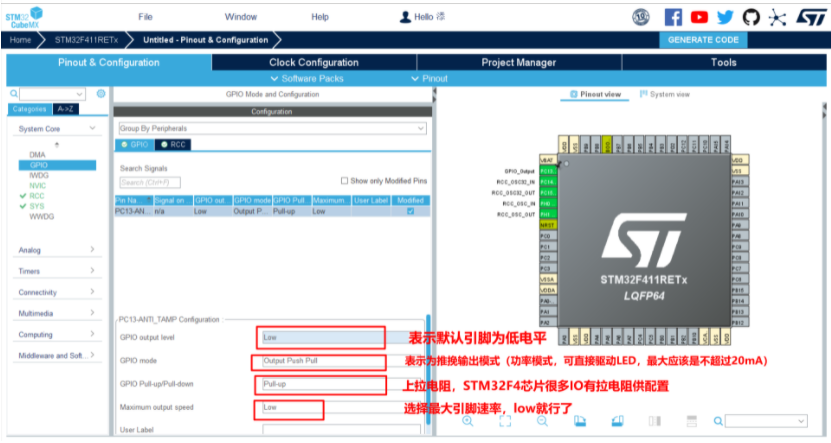Select the PC0 pin on chip
The width and height of the screenshot is (831, 443).
coord(547,236)
